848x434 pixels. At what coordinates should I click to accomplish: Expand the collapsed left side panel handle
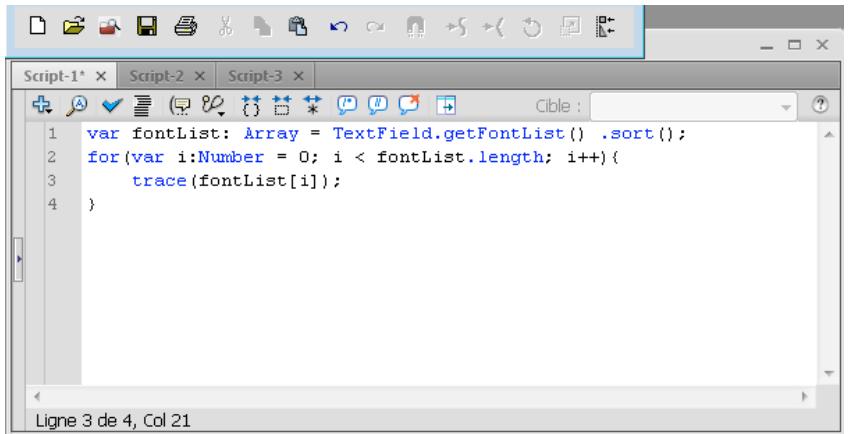[x=18, y=259]
